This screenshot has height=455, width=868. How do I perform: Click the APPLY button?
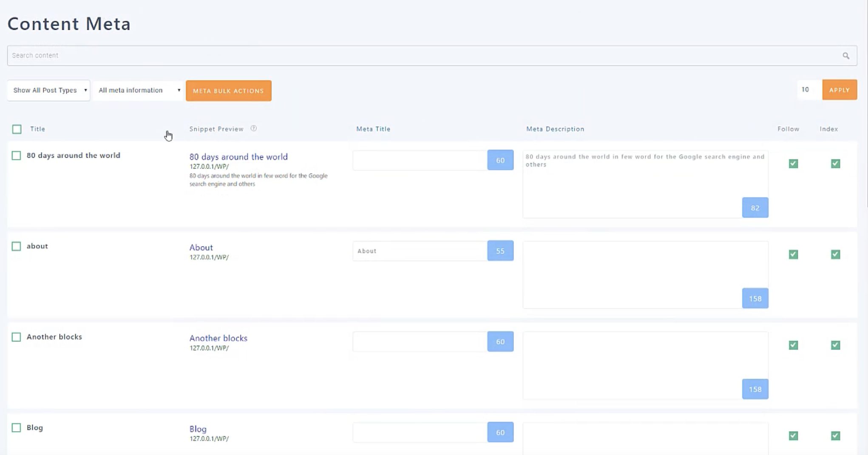coord(840,90)
